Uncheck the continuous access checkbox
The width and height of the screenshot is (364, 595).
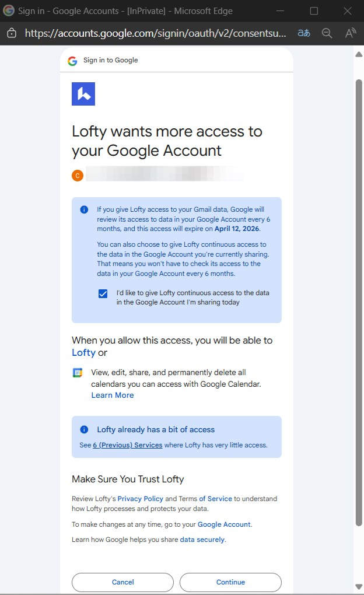tap(103, 293)
